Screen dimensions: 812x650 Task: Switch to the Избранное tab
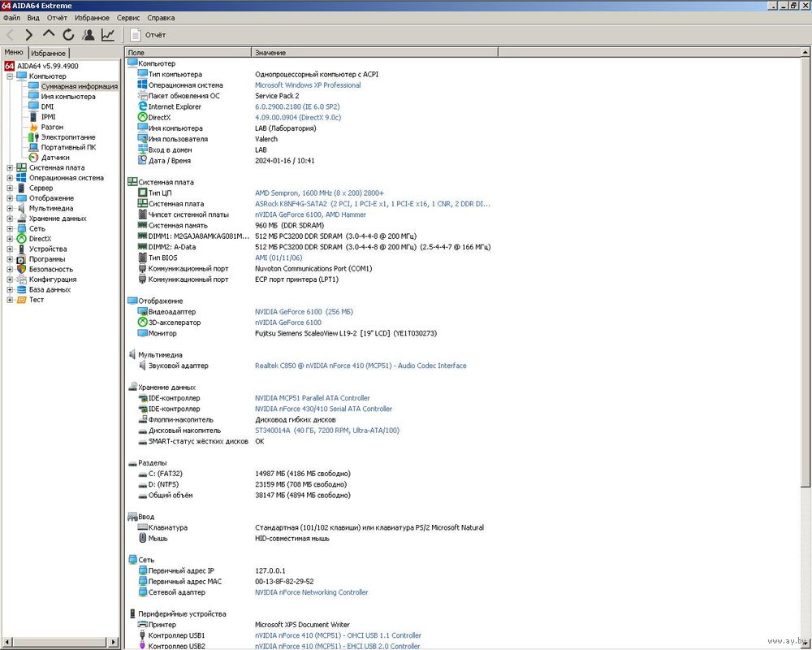click(47, 53)
